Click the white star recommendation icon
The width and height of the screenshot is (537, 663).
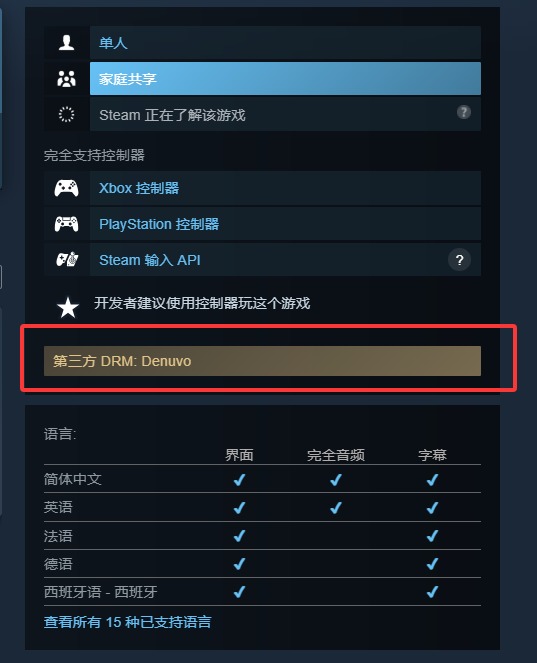pos(68,307)
